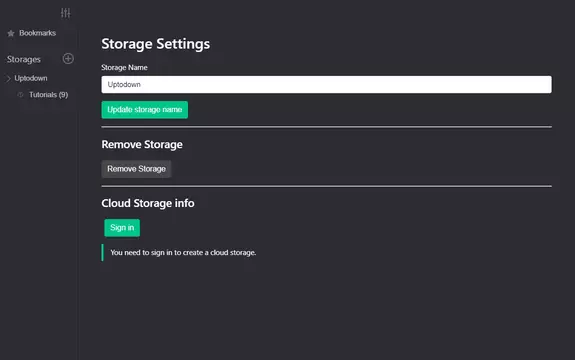Click the Bookmarks star icon
Viewport: 575px width, 360px height.
click(x=11, y=33)
